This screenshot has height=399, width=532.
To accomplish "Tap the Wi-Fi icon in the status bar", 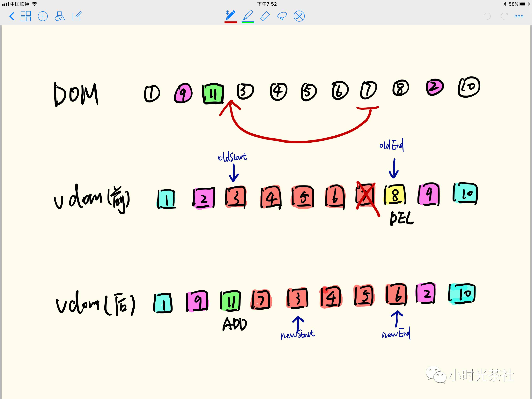I will tap(34, 4).
